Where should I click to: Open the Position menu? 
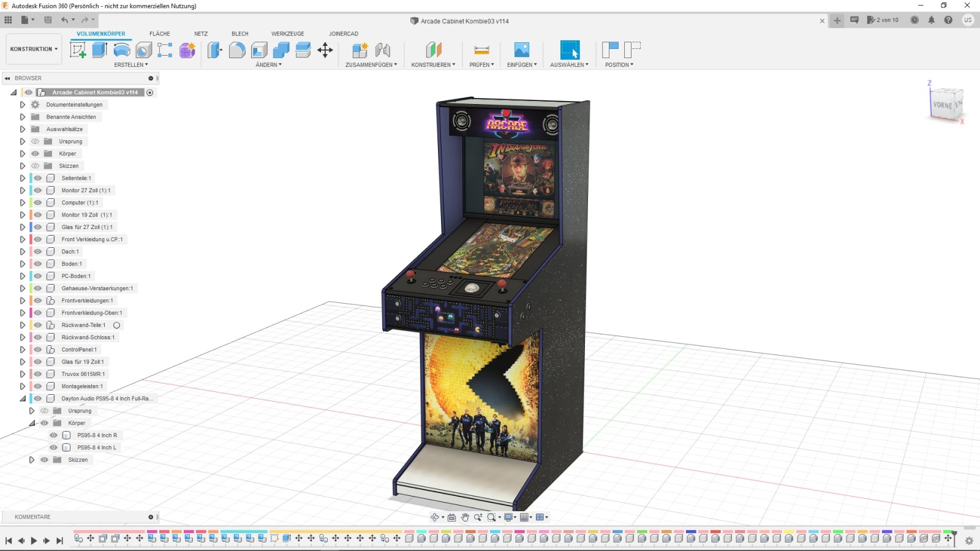pyautogui.click(x=619, y=65)
